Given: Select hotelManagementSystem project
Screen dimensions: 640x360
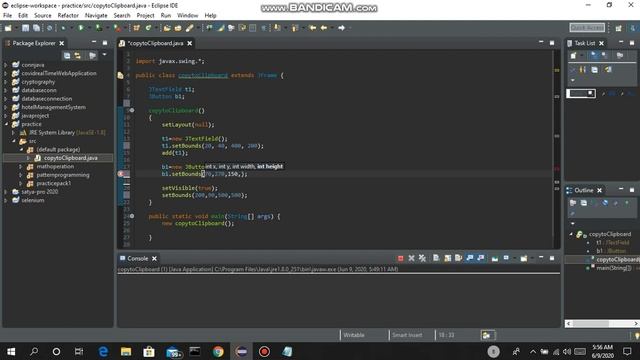Looking at the screenshot, I should 53,107.
